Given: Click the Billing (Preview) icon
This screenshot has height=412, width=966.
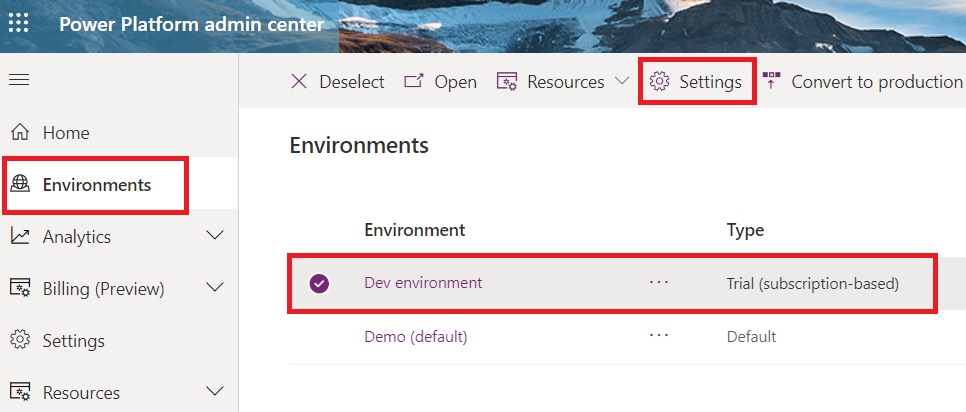Looking at the screenshot, I should (20, 289).
